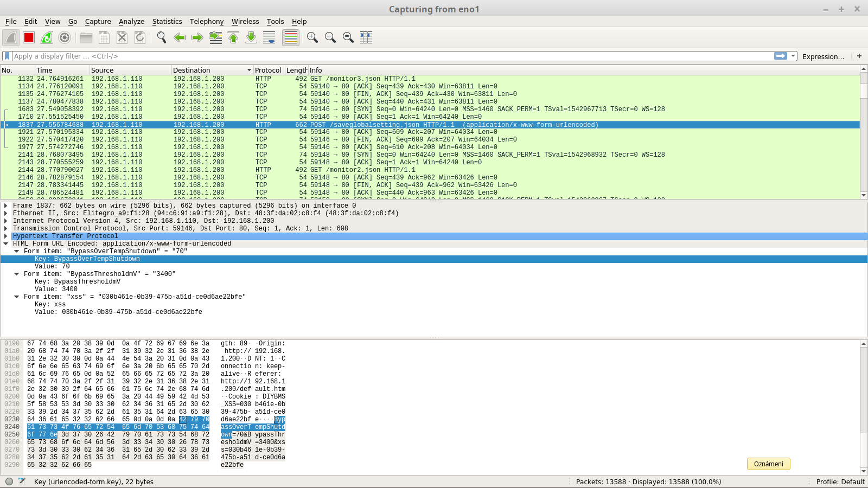Click the display filter input field
This screenshot has height=488, width=868.
coord(392,56)
